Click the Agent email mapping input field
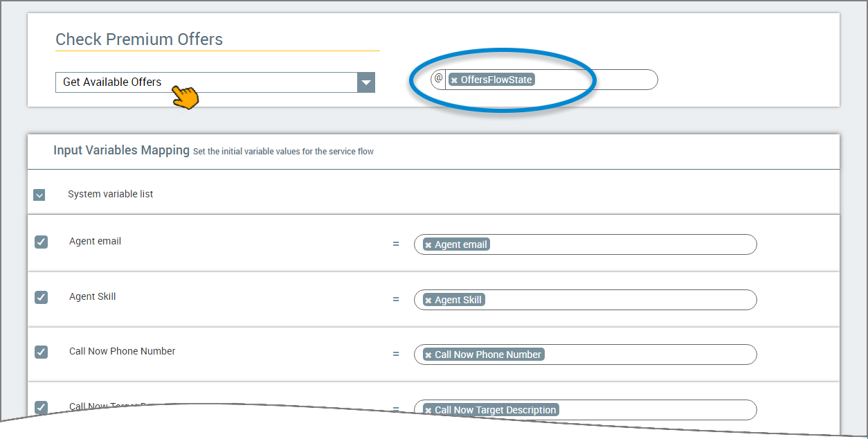Image resolution: width=868 pixels, height=439 pixels. [585, 244]
